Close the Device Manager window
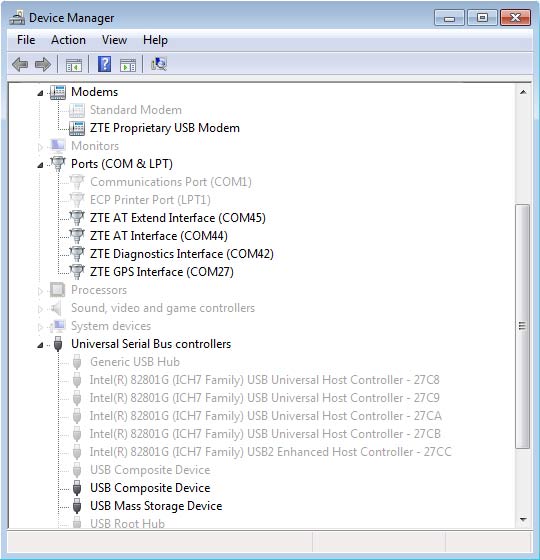 click(x=515, y=18)
